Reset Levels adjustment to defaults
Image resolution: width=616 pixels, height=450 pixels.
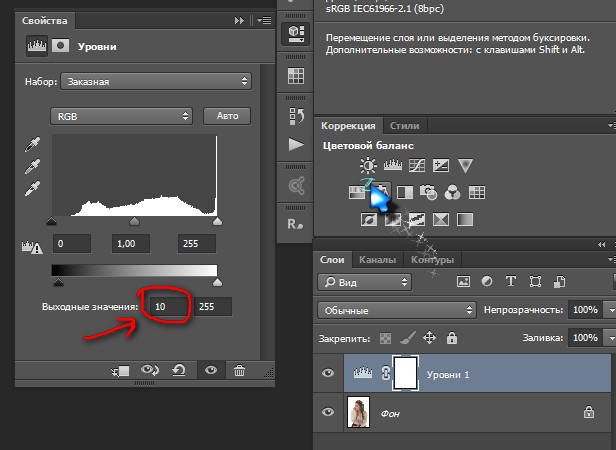tap(179, 370)
